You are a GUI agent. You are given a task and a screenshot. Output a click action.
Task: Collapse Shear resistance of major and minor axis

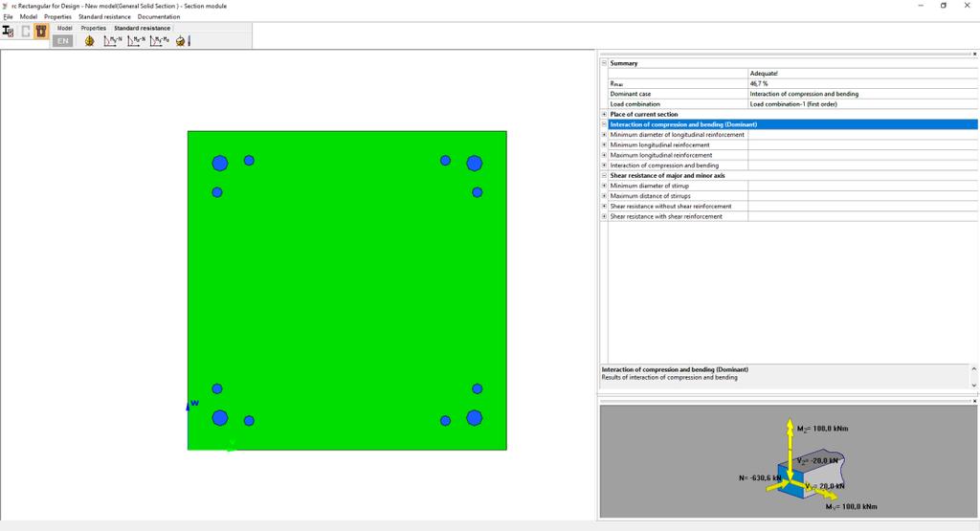coord(605,175)
